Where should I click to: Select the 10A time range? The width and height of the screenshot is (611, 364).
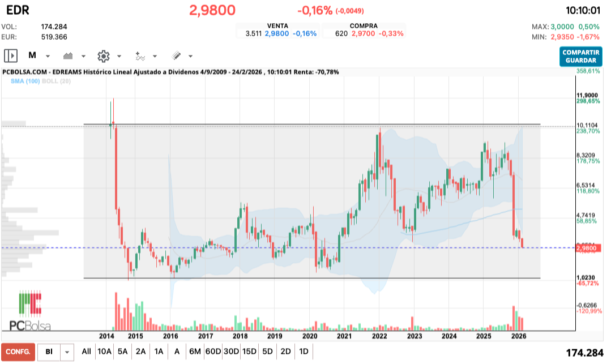[104, 352]
